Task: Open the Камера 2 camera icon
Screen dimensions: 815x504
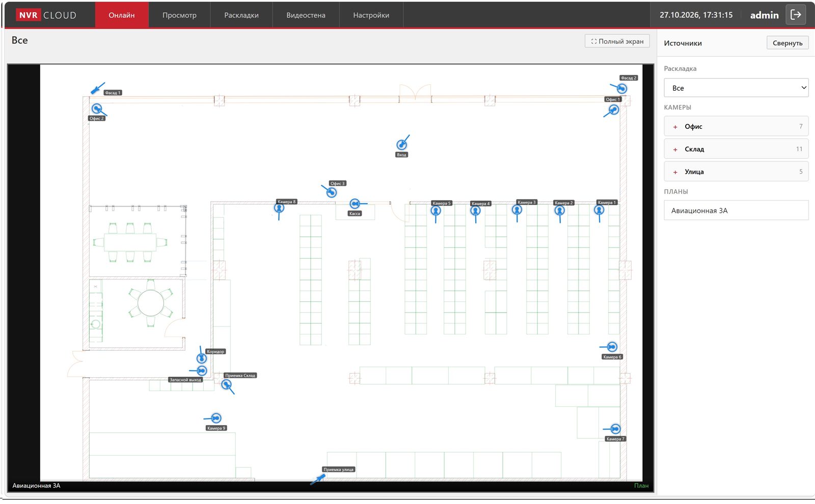Action: point(559,210)
